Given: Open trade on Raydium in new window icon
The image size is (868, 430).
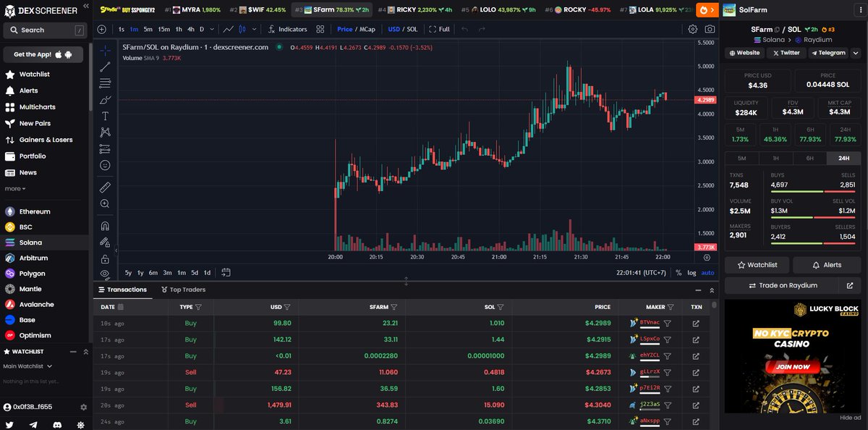Looking at the screenshot, I should (850, 286).
